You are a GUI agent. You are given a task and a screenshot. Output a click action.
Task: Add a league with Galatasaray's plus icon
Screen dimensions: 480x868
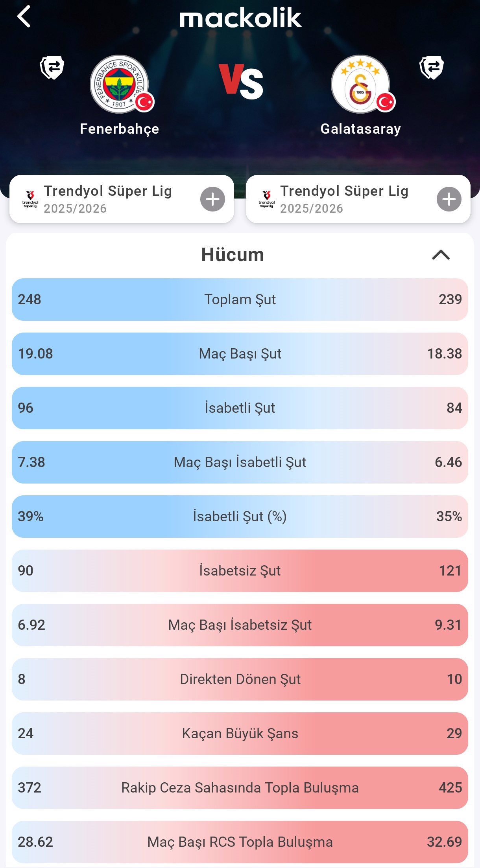pos(449,199)
